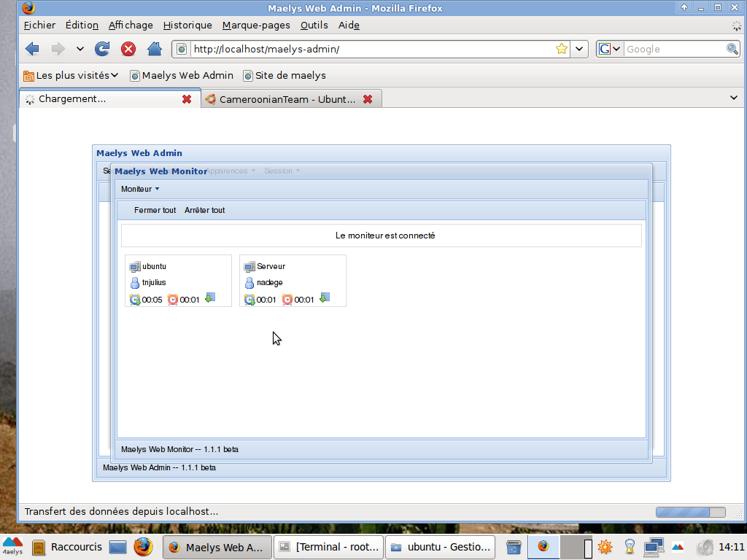Close the Chargement tab
The image size is (747, 560).
tap(187, 99)
